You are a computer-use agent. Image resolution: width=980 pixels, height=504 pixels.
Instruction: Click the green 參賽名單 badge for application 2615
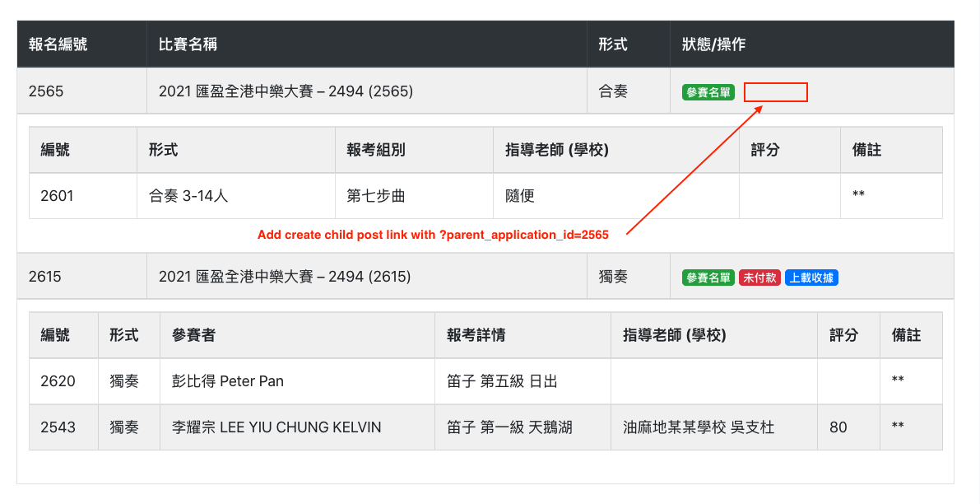click(708, 278)
